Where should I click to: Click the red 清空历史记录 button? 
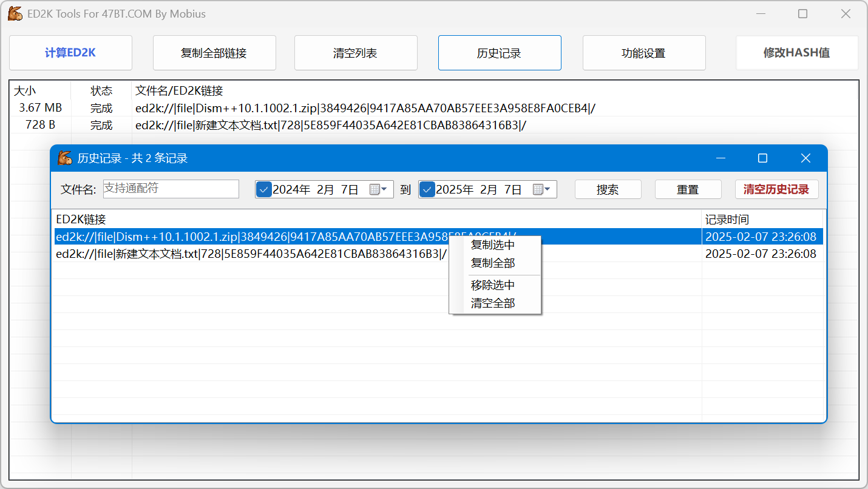point(776,189)
